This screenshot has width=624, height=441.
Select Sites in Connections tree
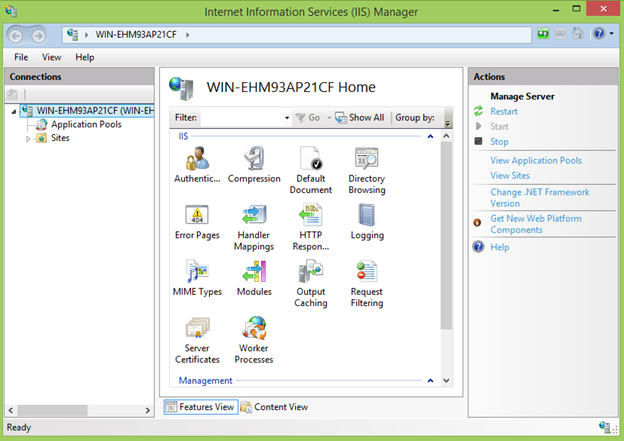[60, 138]
